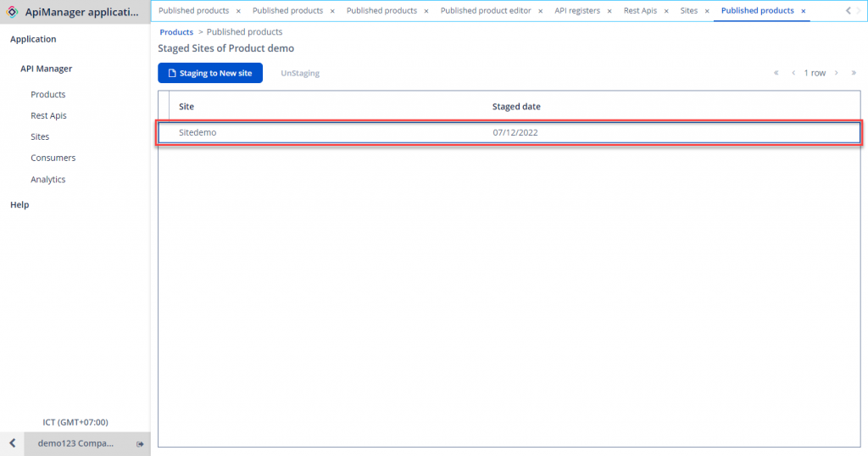
Task: Go to the last page of rows
Action: [854, 73]
